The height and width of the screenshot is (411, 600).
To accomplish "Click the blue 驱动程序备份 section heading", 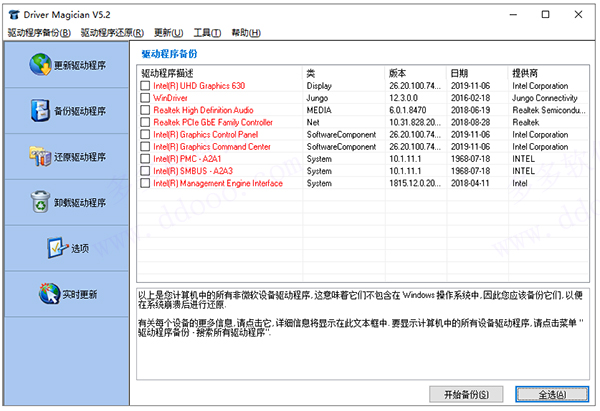I will [x=169, y=54].
